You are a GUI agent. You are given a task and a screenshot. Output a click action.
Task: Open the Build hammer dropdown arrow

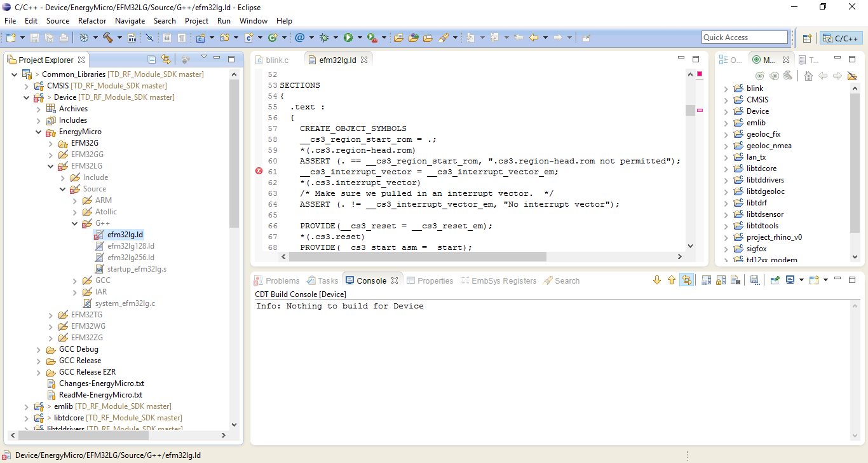[x=119, y=38]
